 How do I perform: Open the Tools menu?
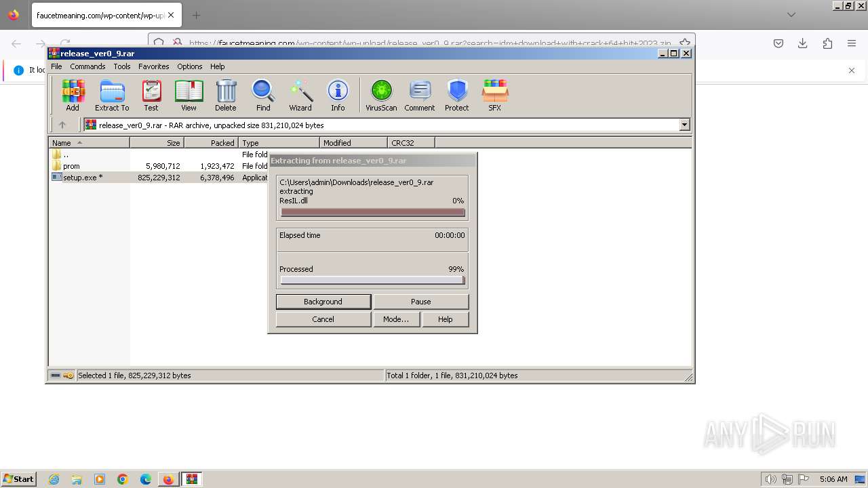coord(122,66)
